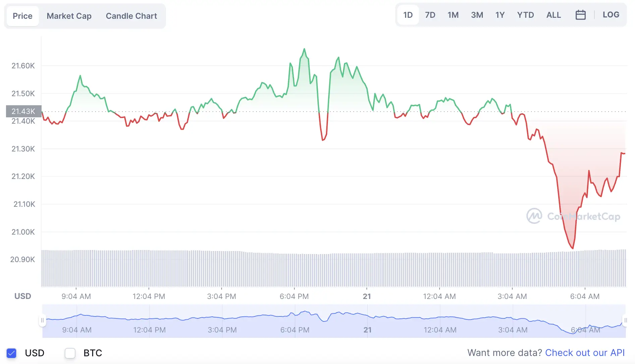The width and height of the screenshot is (635, 364).
Task: Click the right handle of the range selector
Action: point(626,320)
